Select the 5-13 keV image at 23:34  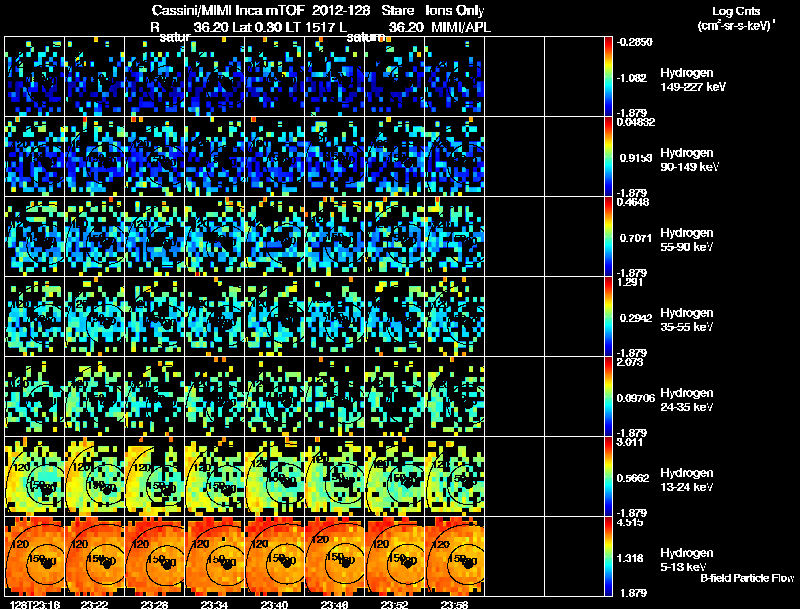pos(215,556)
